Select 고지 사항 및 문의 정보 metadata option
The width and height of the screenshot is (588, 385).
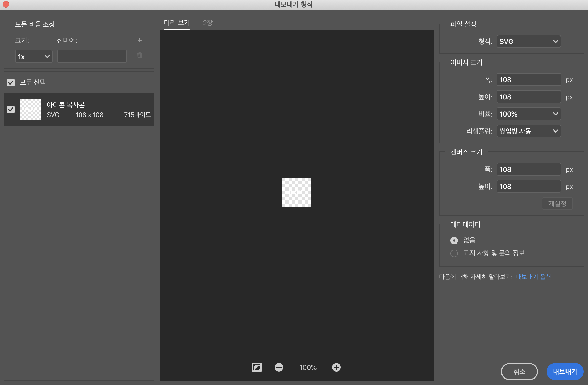coord(454,253)
